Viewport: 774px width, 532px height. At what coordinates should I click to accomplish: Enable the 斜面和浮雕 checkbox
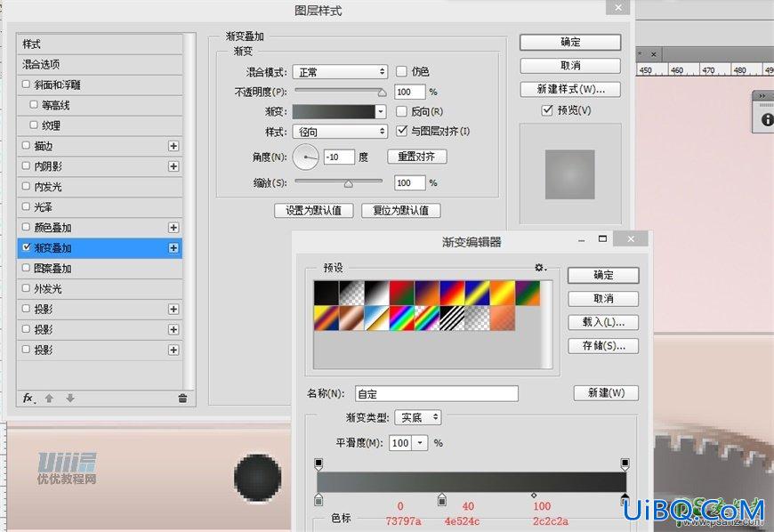click(x=26, y=85)
